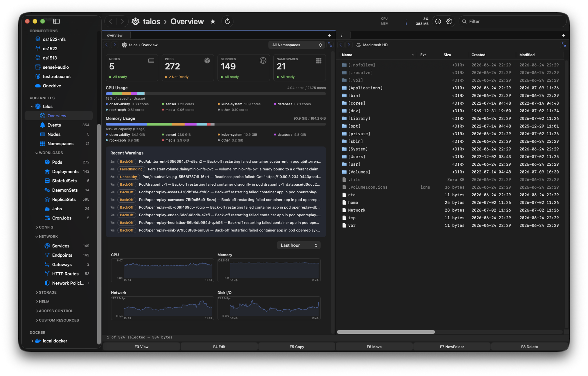Open the All Namespaces dropdown
588x376 pixels.
coord(297,45)
